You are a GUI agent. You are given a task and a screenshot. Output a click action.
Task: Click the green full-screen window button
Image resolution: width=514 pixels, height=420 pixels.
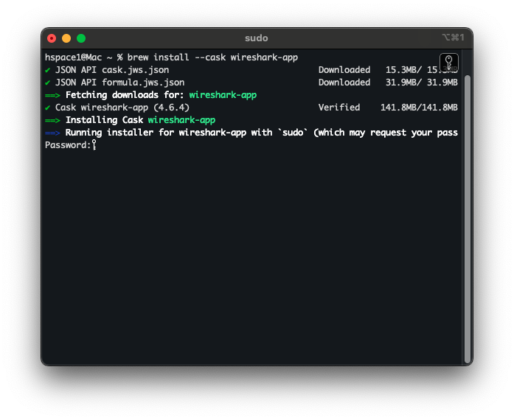(x=81, y=38)
